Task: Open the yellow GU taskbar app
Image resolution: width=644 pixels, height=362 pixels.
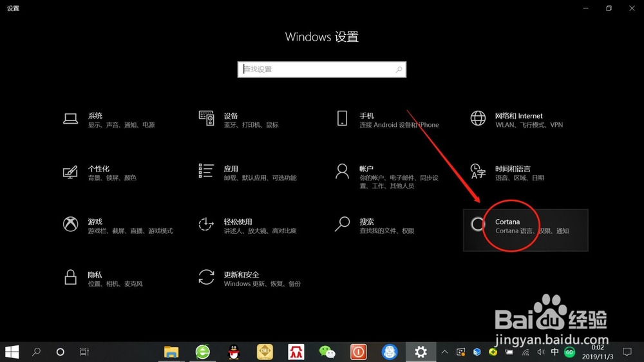Action: point(265,352)
